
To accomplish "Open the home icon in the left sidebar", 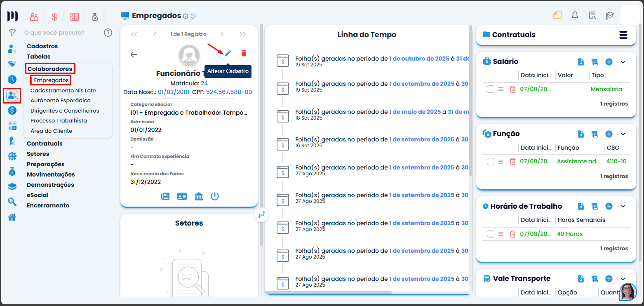I will pos(12,217).
